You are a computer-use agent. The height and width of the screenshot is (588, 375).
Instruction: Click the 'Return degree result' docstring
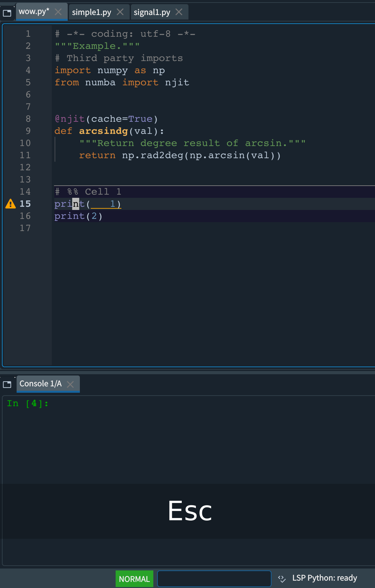coord(193,143)
